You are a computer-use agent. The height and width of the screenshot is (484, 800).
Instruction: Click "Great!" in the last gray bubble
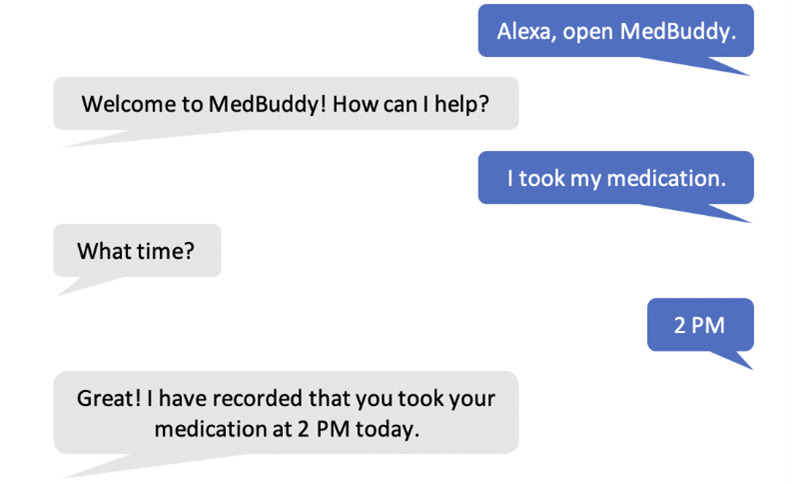(109, 398)
